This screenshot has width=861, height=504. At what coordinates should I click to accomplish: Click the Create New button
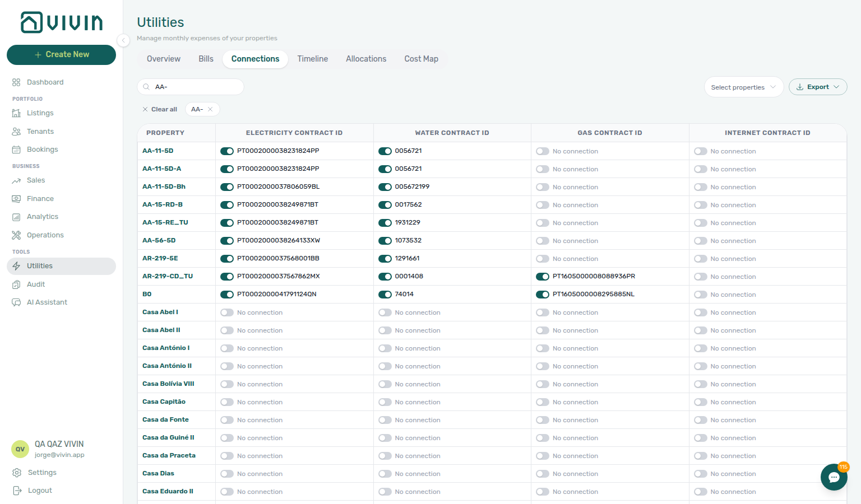(x=61, y=55)
